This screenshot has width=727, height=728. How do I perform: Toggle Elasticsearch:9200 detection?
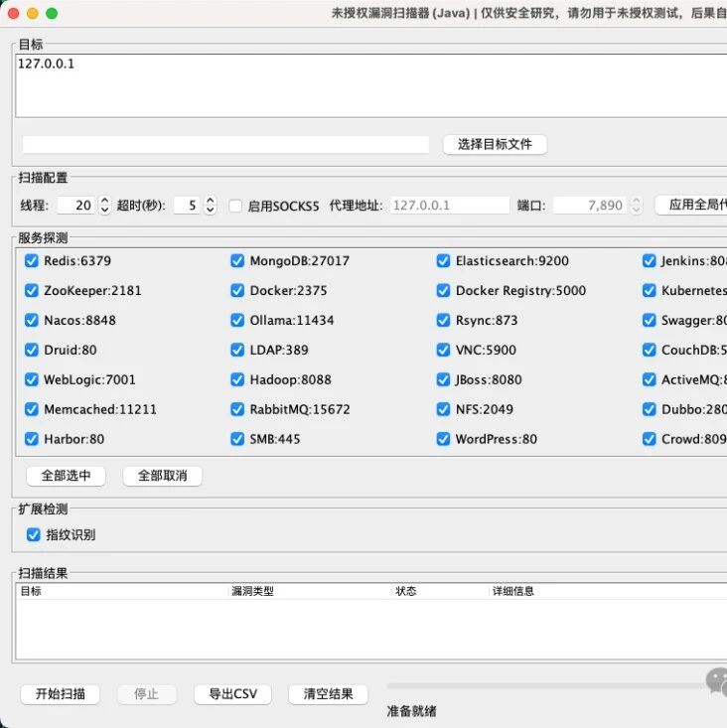443,261
